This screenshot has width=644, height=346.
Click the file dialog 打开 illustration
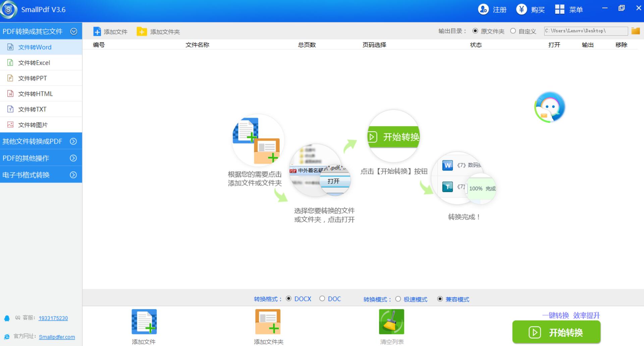pos(320,170)
